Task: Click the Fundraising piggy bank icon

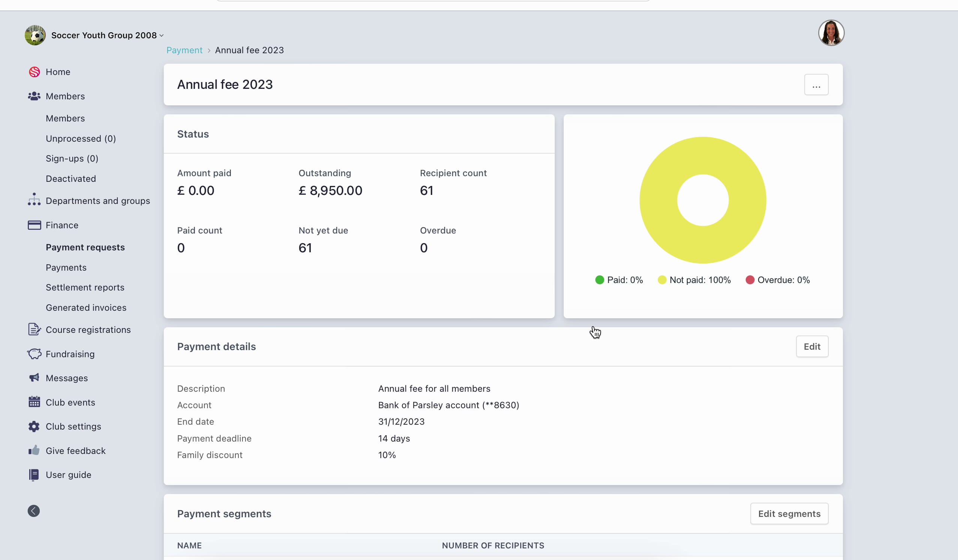Action: point(34,354)
